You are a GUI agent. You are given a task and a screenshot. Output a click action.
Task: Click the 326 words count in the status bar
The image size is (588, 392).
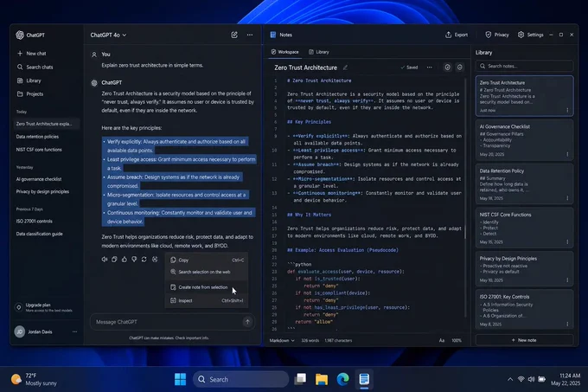310,340
